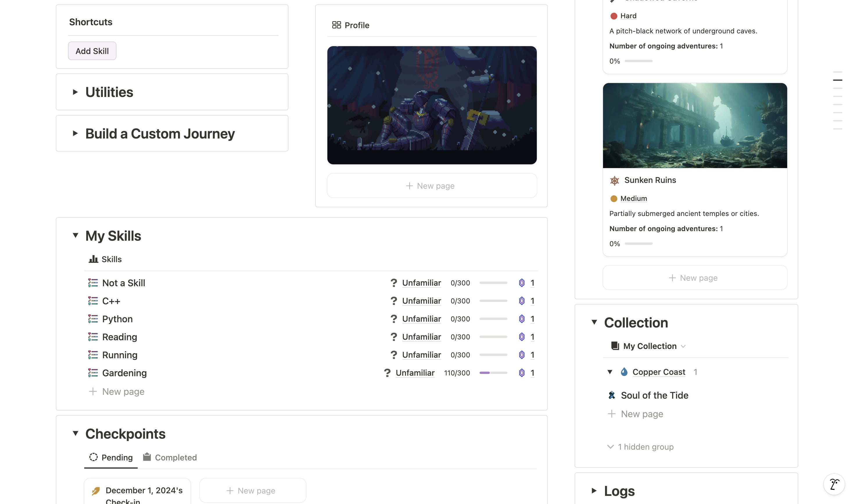Click the floating assistant button at bottom right
Viewport: 854px width, 504px height.
tap(834, 484)
